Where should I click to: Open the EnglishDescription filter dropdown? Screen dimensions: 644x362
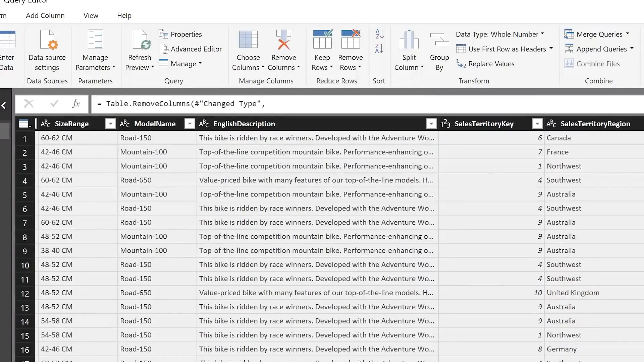coord(431,124)
